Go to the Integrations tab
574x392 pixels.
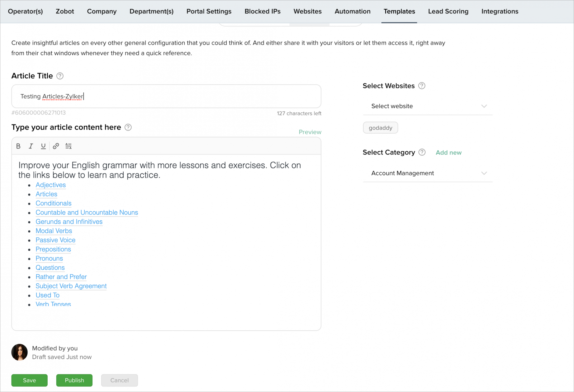coord(500,11)
